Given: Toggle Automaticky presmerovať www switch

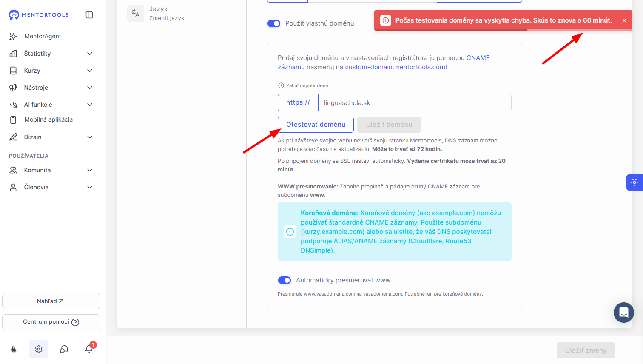Looking at the screenshot, I should point(285,280).
